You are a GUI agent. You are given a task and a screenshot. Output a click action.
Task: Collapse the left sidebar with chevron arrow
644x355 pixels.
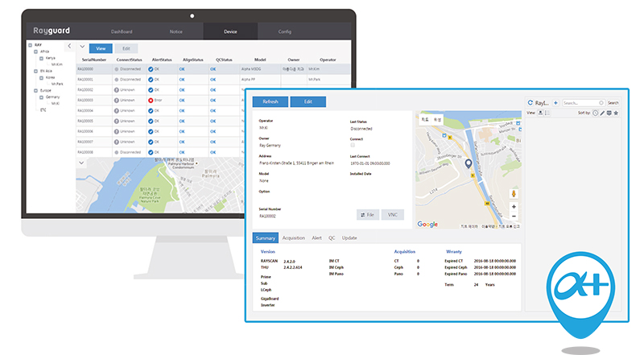tap(68, 47)
